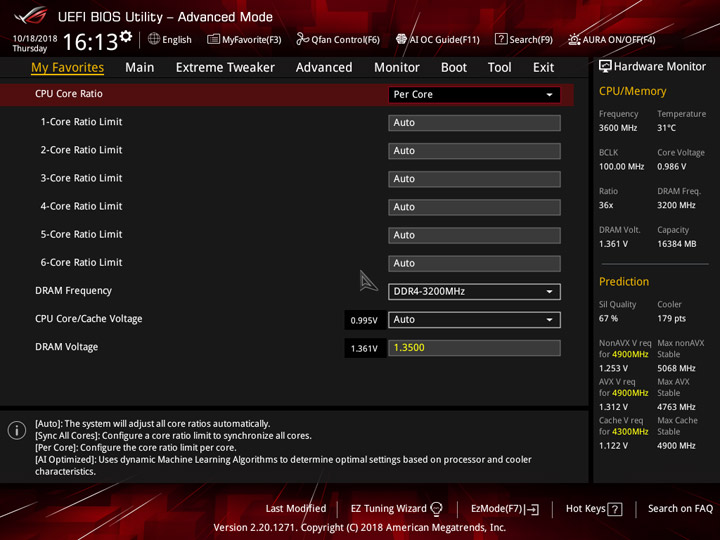Click Last Modified button
Image resolution: width=720 pixels, height=540 pixels.
(296, 509)
